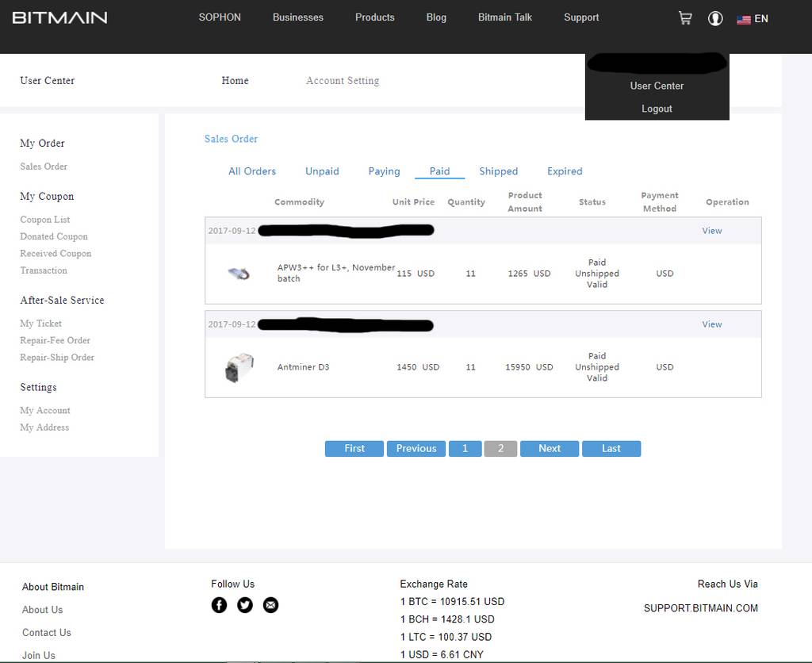812x663 pixels.
Task: Open the SOPHON menu item
Action: [220, 17]
